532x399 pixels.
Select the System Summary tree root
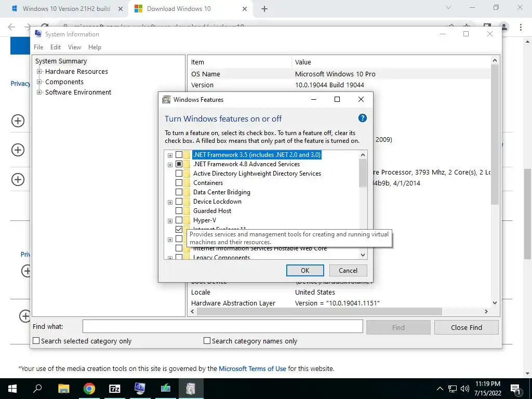coord(61,61)
